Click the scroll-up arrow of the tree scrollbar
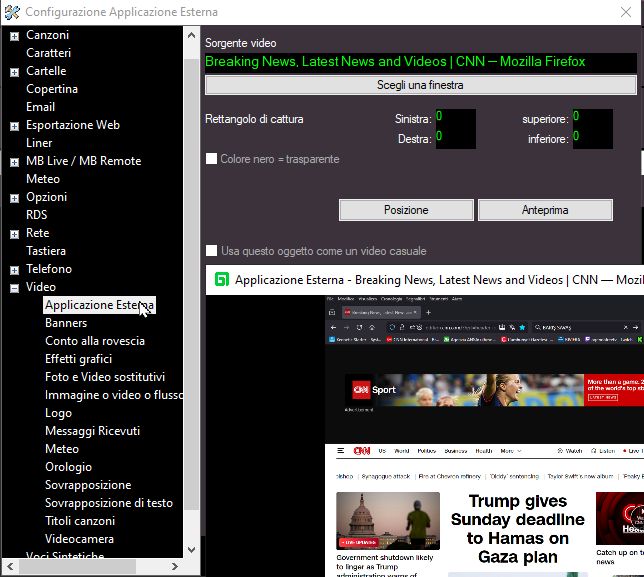644x577 pixels. 191,35
